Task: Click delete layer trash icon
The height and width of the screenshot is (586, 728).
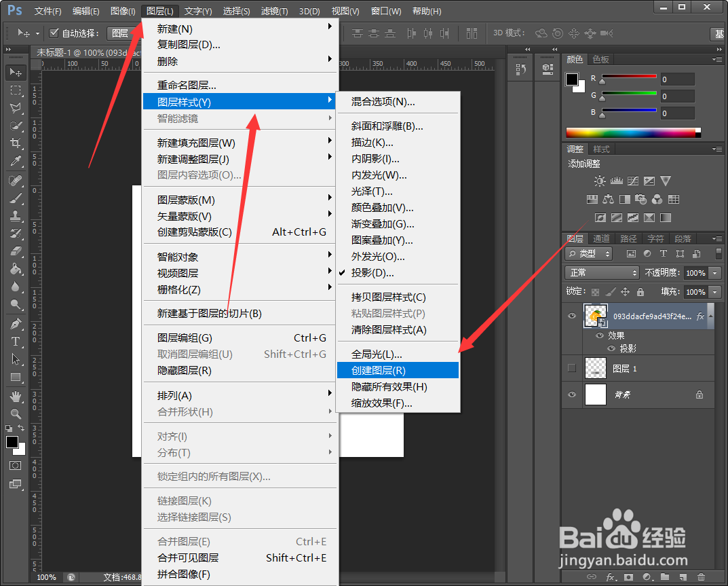Action: tap(701, 576)
